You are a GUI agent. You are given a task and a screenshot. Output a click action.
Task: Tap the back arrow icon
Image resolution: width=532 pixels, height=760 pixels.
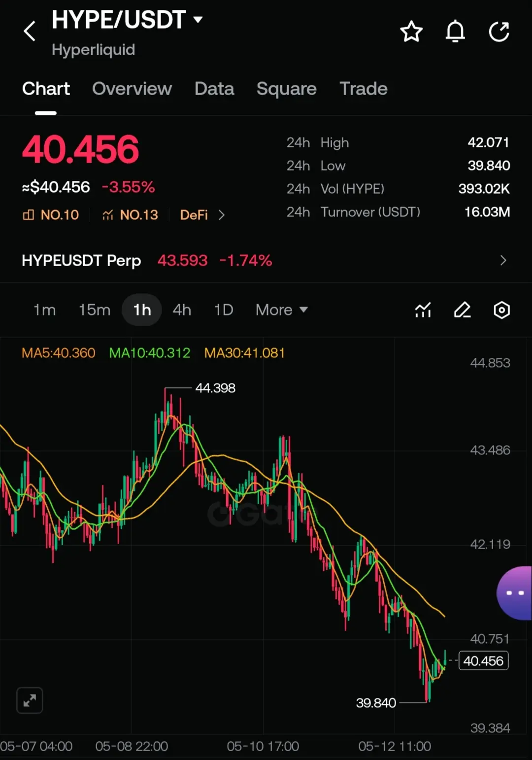[x=30, y=32]
